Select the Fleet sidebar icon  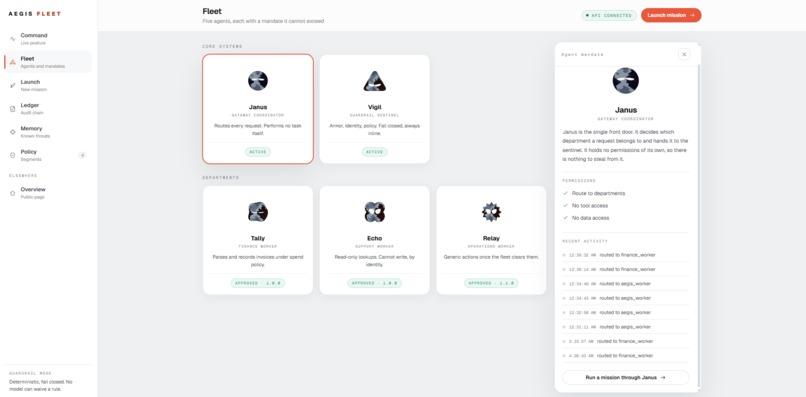13,62
